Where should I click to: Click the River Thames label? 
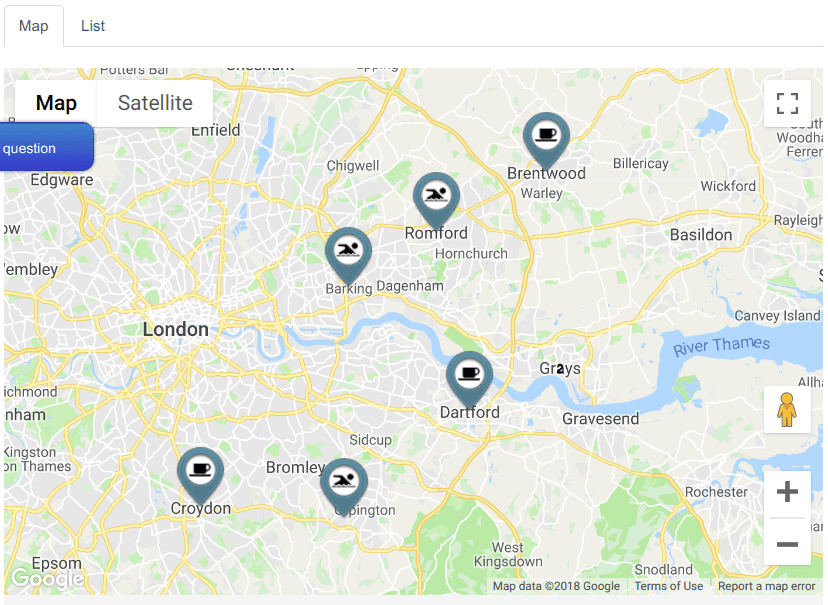(x=721, y=346)
